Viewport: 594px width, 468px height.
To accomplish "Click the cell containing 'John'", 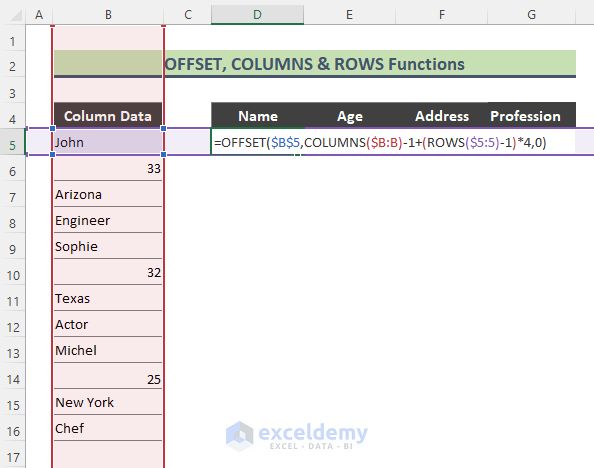I will tap(108, 142).
